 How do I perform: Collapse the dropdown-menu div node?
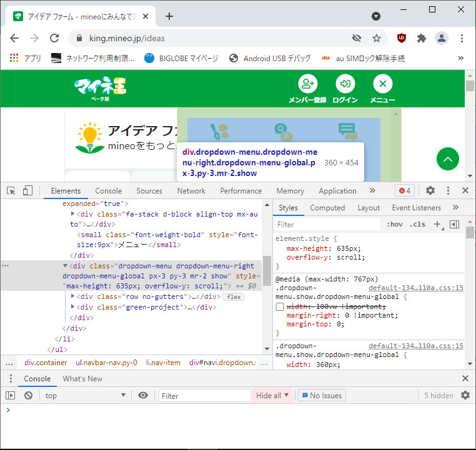tap(66, 266)
